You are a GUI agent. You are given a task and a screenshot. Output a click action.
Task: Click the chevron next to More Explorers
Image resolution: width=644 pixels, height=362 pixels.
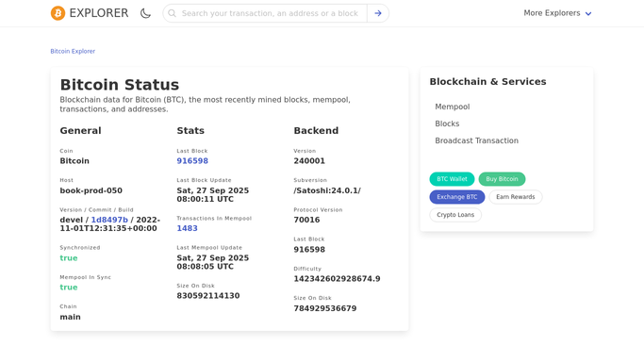588,13
